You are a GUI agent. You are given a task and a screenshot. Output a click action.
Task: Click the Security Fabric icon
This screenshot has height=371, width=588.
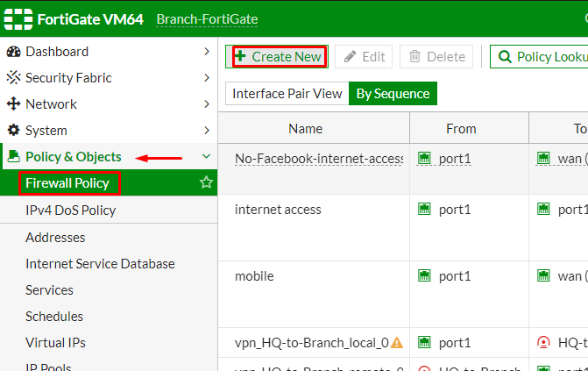13,78
